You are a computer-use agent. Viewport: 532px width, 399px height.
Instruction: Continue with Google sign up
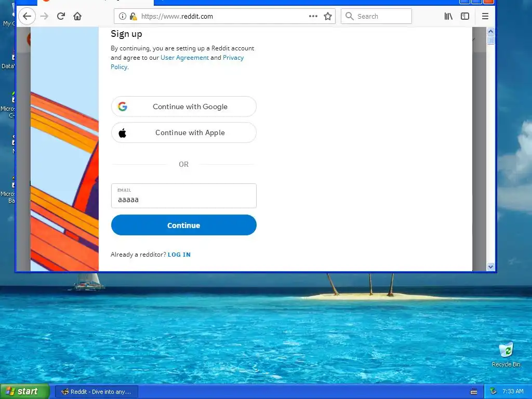pos(183,107)
